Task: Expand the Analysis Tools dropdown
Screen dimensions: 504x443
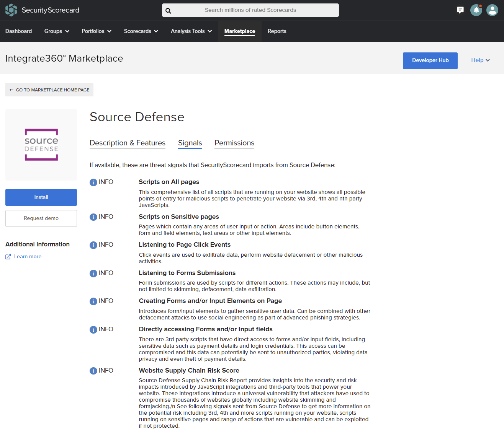Action: [x=191, y=31]
